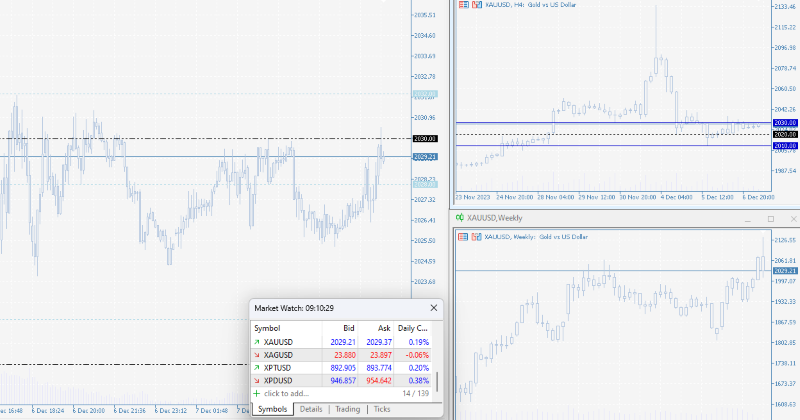Click XPDUSD daily change 0.38%

pos(418,381)
